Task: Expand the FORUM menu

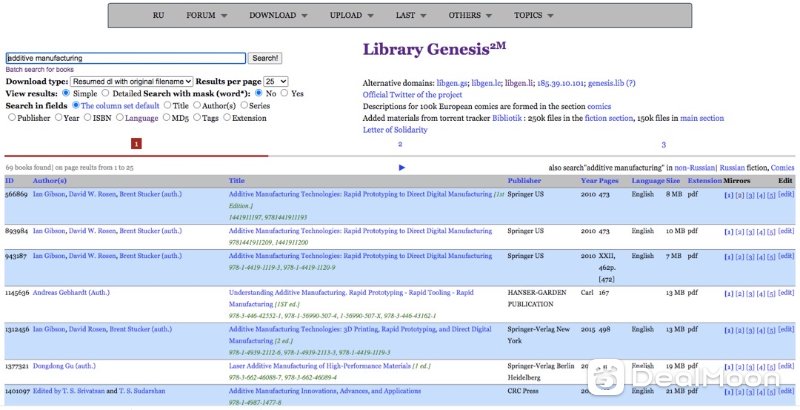Action: coord(207,15)
